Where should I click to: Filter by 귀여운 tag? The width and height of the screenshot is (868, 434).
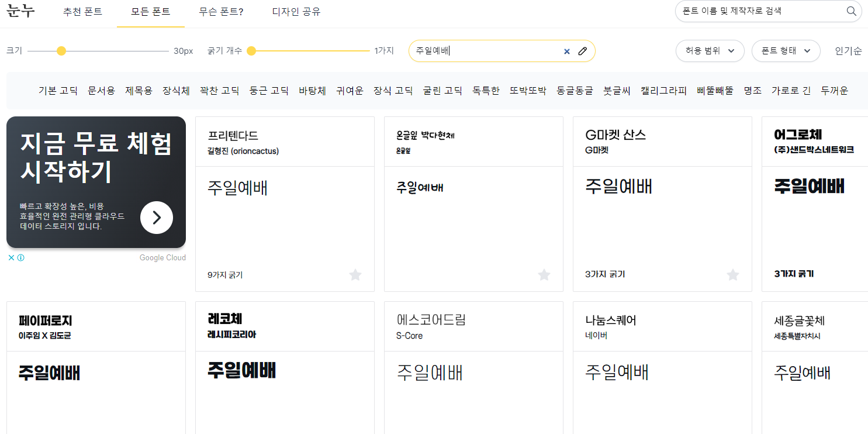pos(350,91)
